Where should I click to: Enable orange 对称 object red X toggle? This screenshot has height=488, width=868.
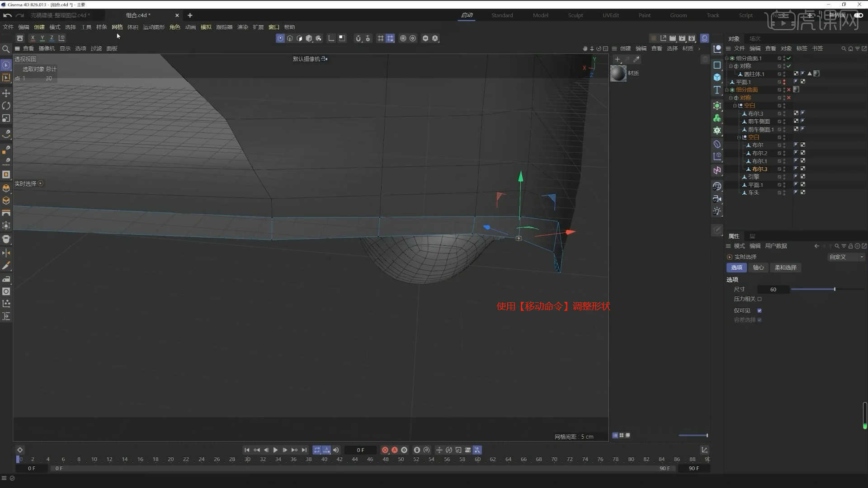click(x=789, y=98)
